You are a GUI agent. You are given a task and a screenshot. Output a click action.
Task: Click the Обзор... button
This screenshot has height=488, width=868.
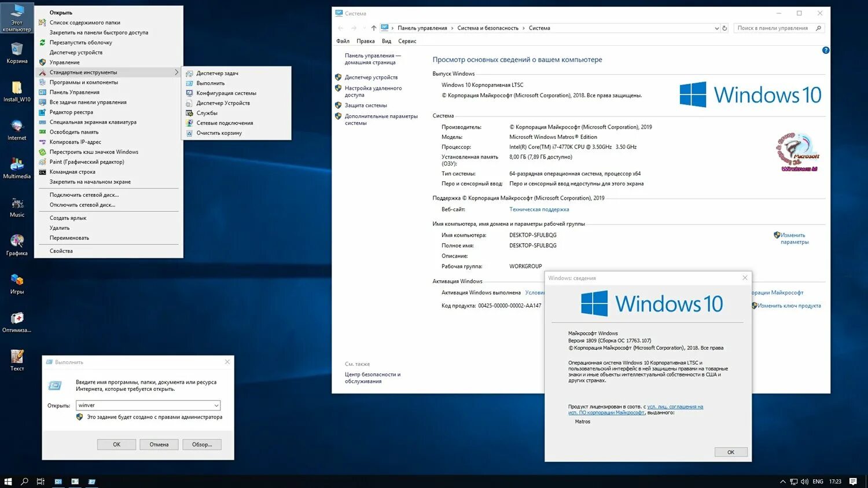click(x=202, y=445)
